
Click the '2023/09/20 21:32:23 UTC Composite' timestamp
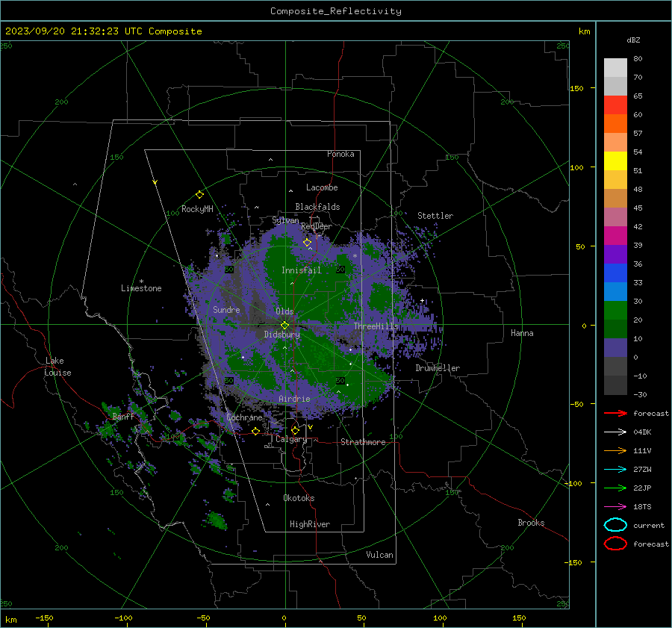click(103, 31)
